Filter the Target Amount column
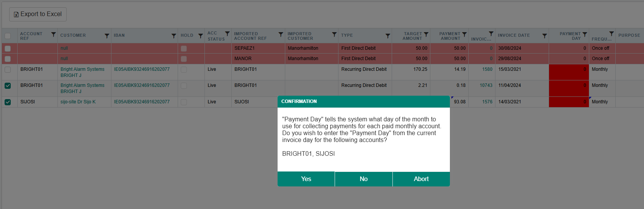The height and width of the screenshot is (209, 644). 426,34
